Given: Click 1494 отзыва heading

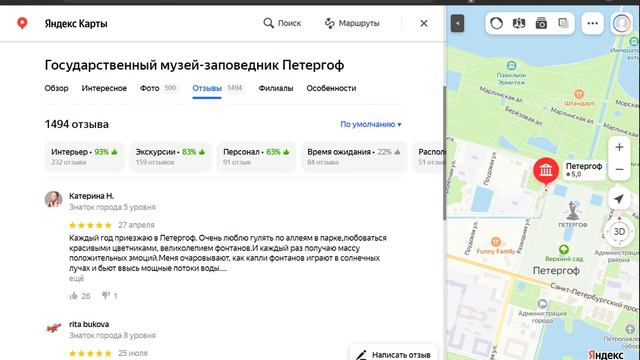Looking at the screenshot, I should pos(77,124).
